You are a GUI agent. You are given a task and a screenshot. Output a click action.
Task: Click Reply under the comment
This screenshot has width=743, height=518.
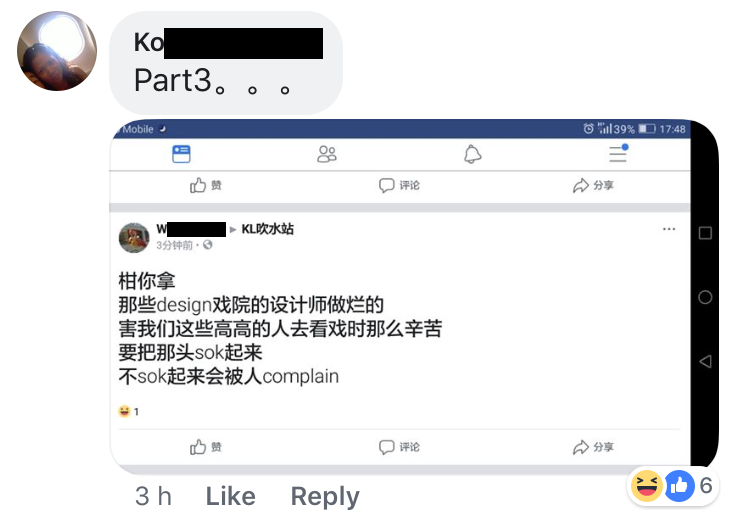pos(325,496)
